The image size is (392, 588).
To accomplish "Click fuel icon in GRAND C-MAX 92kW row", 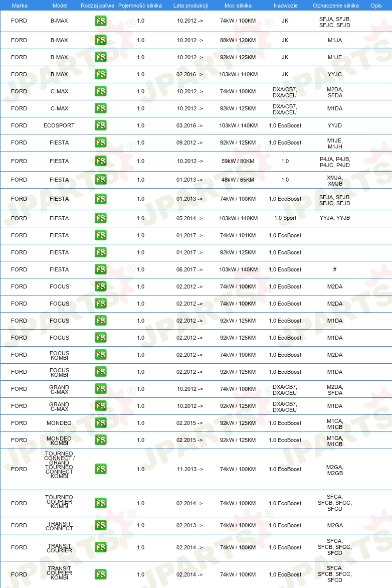I will pos(100,406).
